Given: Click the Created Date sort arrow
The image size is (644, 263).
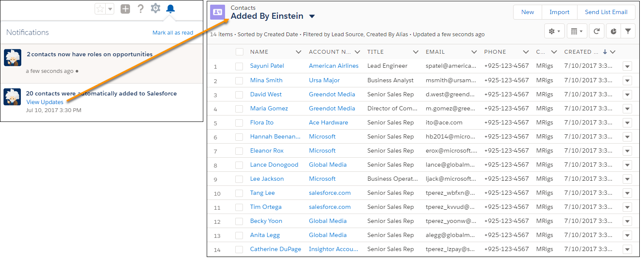Looking at the screenshot, I should tap(605, 52).
